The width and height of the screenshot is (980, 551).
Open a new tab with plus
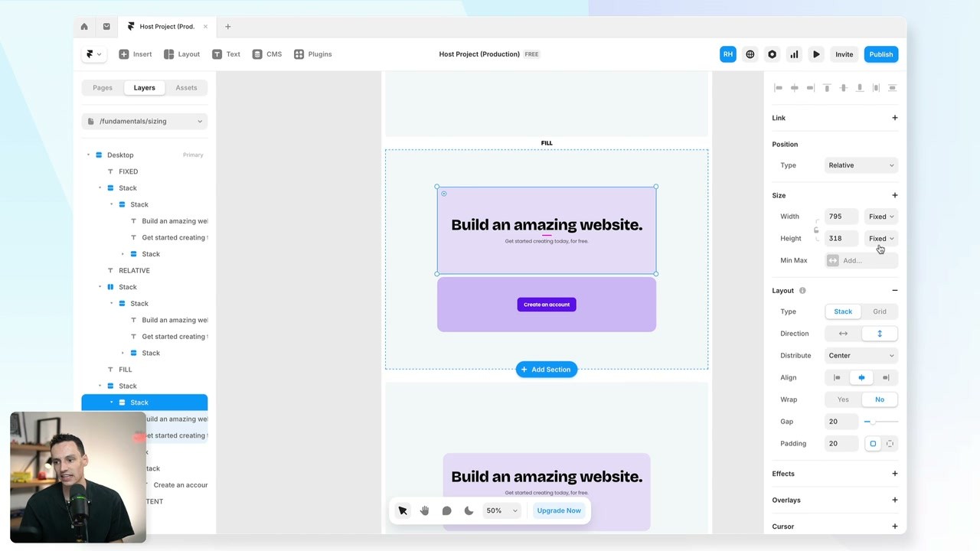click(227, 27)
